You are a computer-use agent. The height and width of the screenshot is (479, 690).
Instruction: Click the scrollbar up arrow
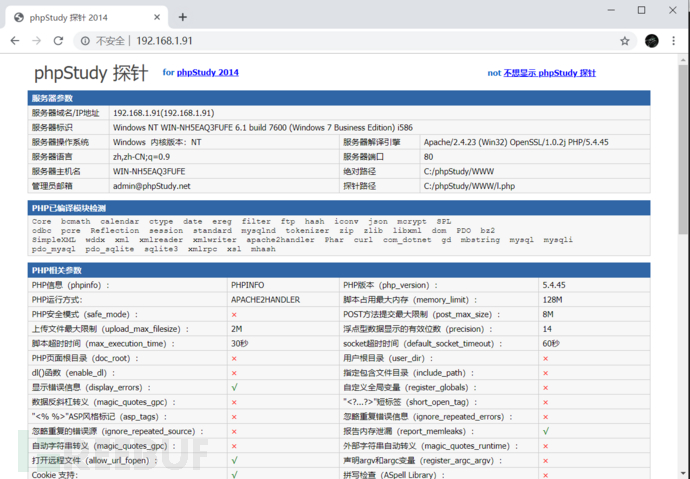click(683, 59)
